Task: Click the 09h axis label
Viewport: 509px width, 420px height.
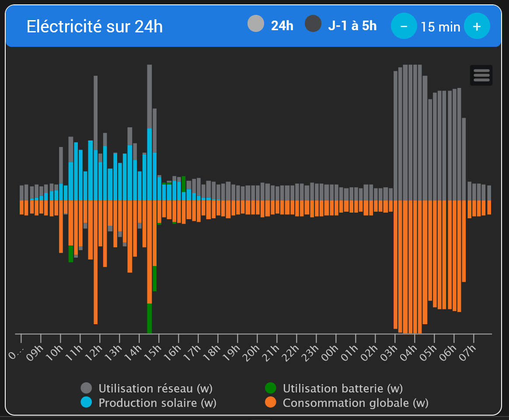Action: [x=35, y=353]
